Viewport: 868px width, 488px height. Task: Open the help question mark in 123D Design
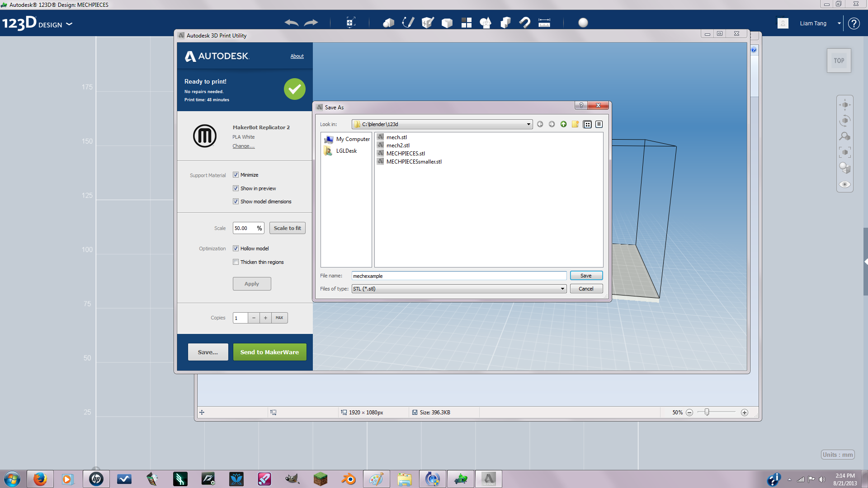click(854, 23)
